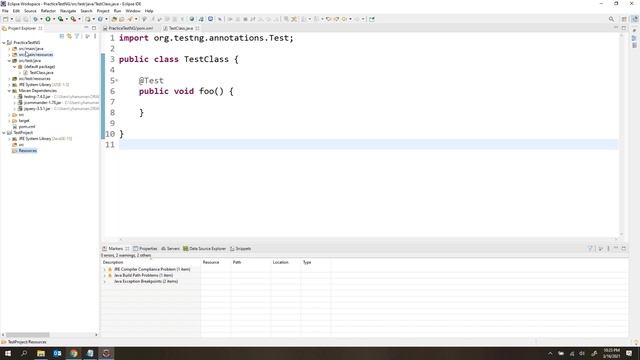Viewport: 640px width, 360px height.
Task: Select pom.xml in Project Explorer
Action: tap(27, 127)
